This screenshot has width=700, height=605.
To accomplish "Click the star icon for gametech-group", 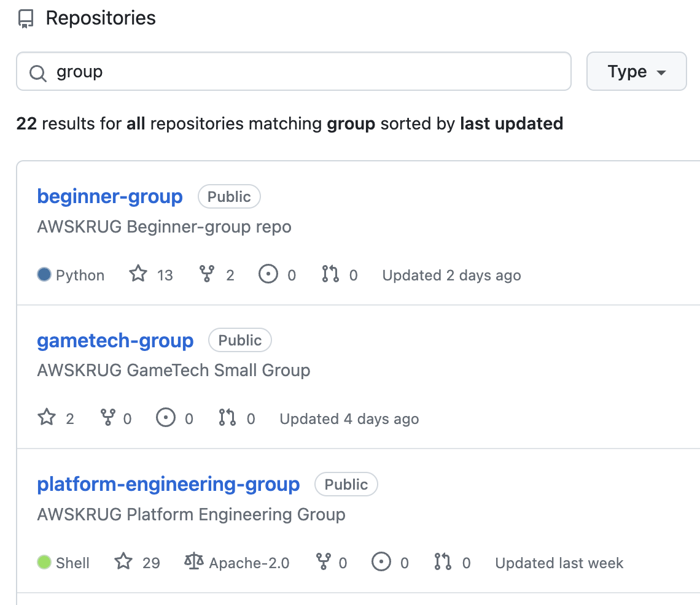I will click(46, 418).
